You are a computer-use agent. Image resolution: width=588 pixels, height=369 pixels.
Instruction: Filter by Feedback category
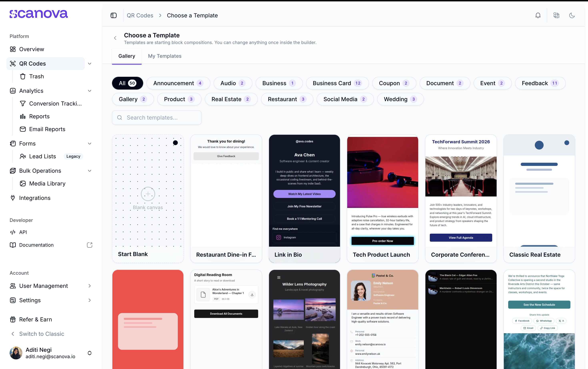540,83
